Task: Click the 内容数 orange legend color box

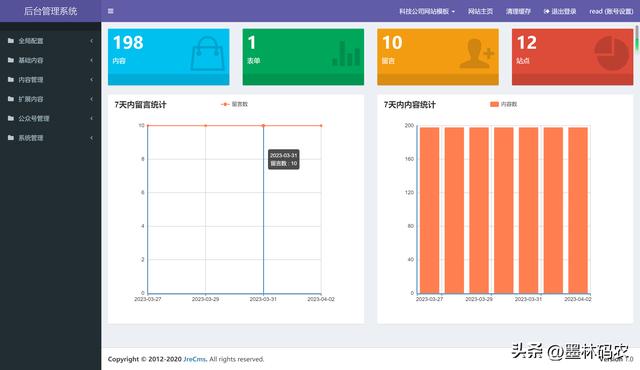Action: pyautogui.click(x=494, y=104)
